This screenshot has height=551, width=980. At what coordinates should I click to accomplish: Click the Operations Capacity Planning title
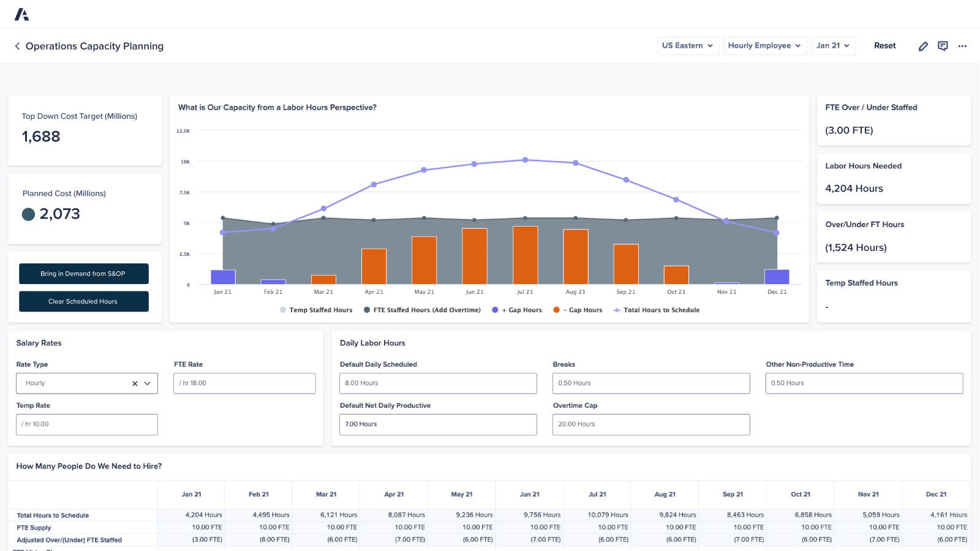[x=94, y=46]
